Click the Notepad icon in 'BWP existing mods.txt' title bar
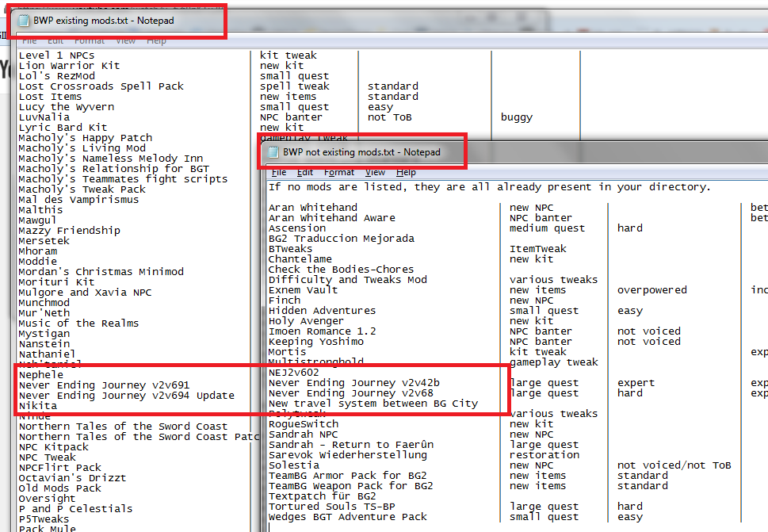Image resolution: width=768 pixels, height=532 pixels. pos(24,21)
